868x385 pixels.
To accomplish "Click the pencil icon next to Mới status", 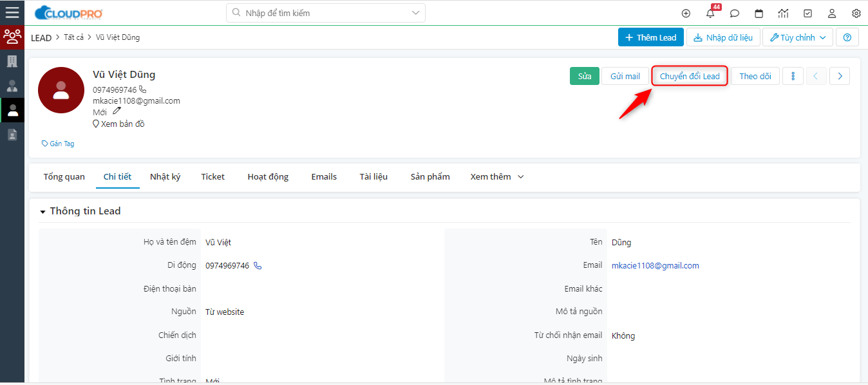I will pyautogui.click(x=117, y=111).
